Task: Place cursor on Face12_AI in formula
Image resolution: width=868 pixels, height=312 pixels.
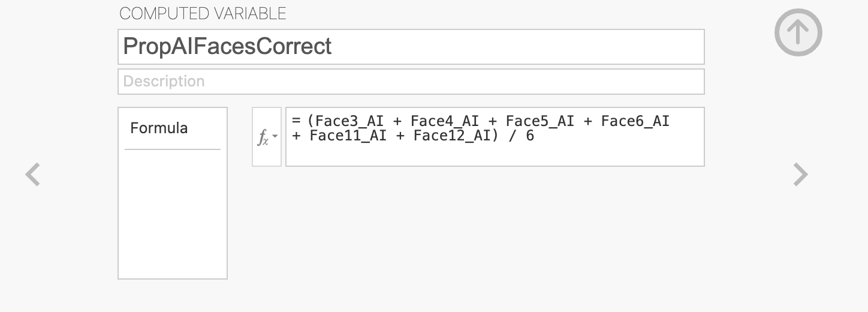Action: pyautogui.click(x=453, y=136)
